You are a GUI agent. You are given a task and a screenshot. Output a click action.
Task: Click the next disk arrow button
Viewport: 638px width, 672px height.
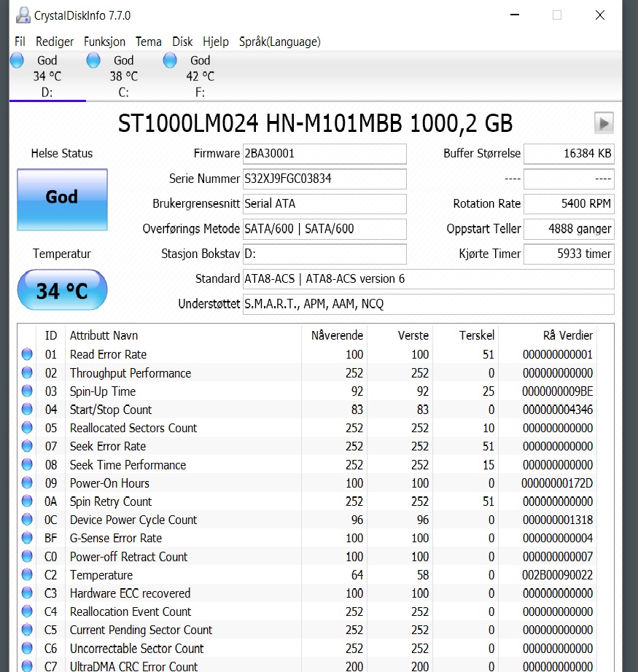(604, 123)
